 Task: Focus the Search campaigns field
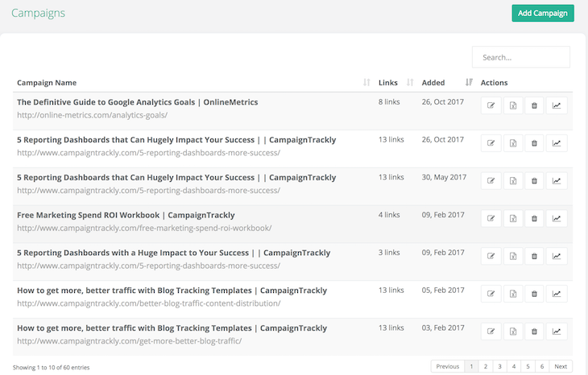pyautogui.click(x=521, y=57)
